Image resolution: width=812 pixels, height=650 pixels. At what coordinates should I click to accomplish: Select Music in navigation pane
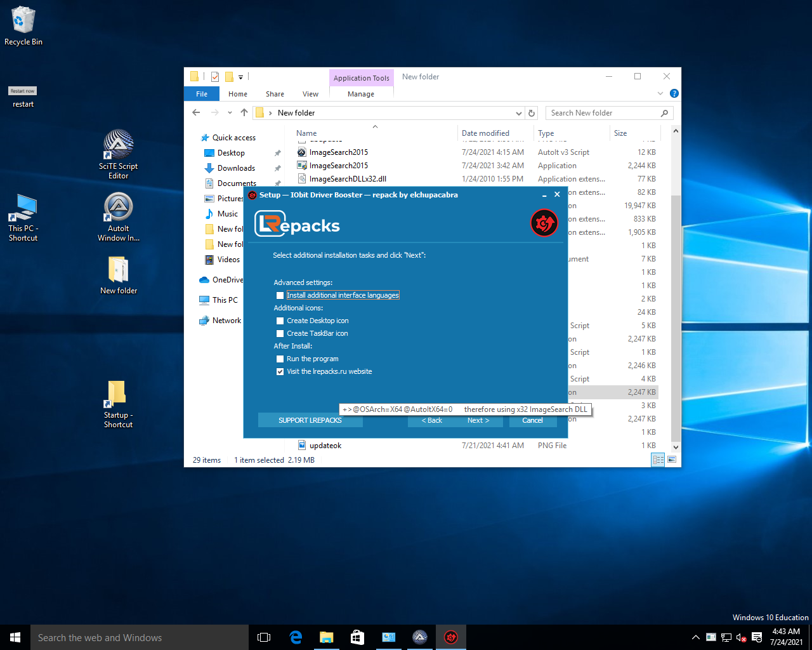pyautogui.click(x=227, y=214)
